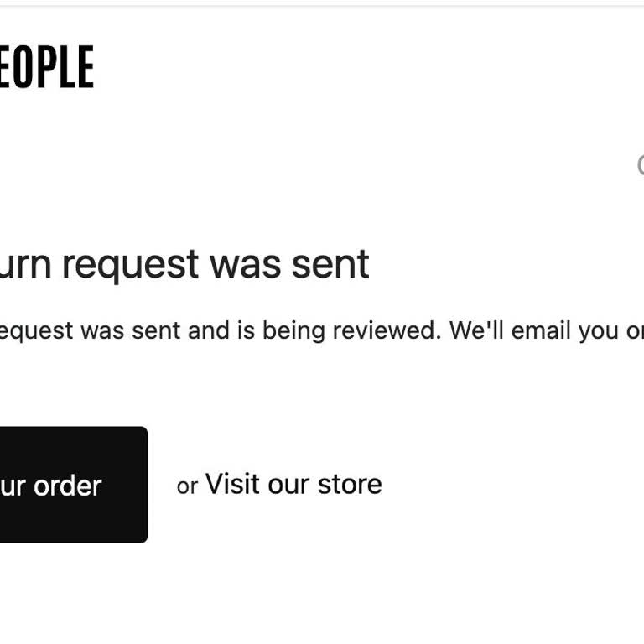Click the 'request was sent' heading
This screenshot has width=644, height=644.
[x=184, y=264]
